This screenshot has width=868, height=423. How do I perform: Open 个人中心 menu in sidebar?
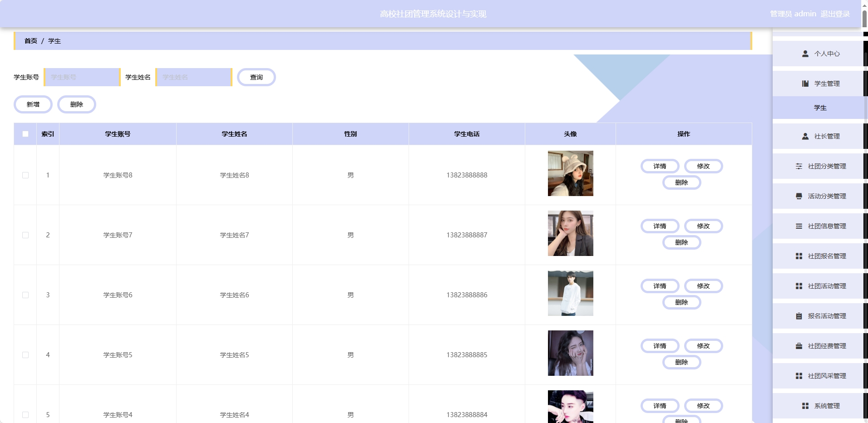tap(818, 54)
